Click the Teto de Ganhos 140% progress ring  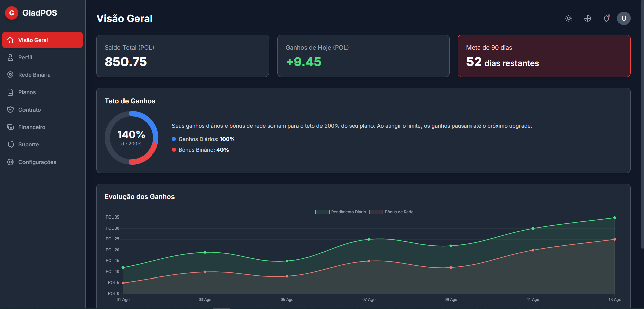point(131,138)
